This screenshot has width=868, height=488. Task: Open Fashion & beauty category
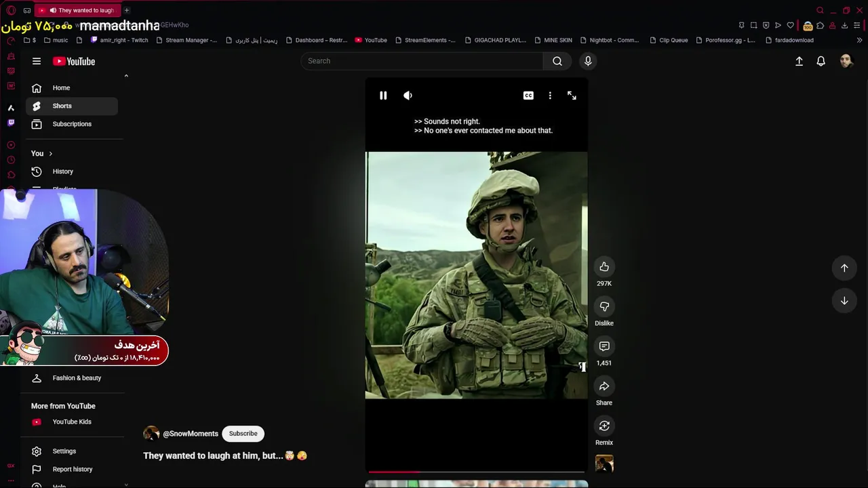72,378
